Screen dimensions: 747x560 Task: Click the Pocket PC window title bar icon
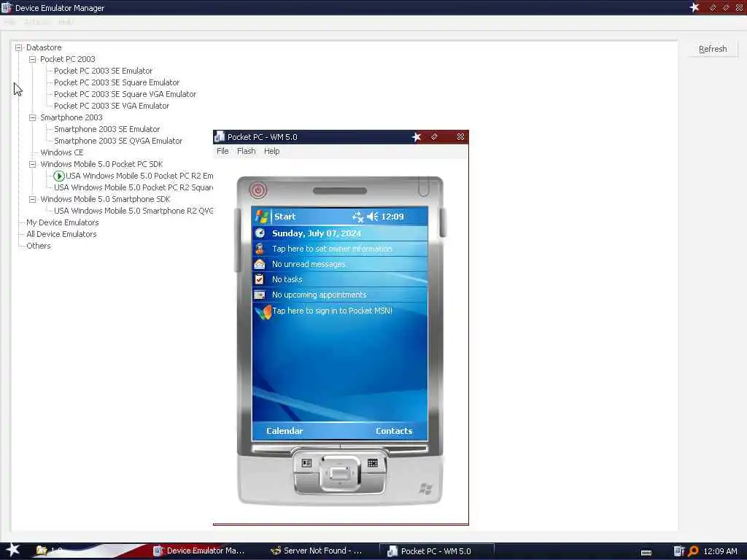pos(220,136)
